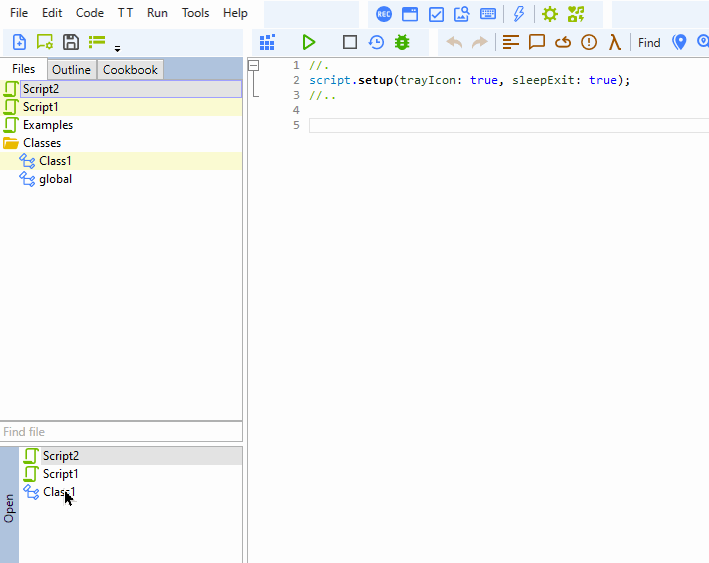Switch to the Cookbook tab
This screenshot has width=709, height=563.
[x=130, y=70]
